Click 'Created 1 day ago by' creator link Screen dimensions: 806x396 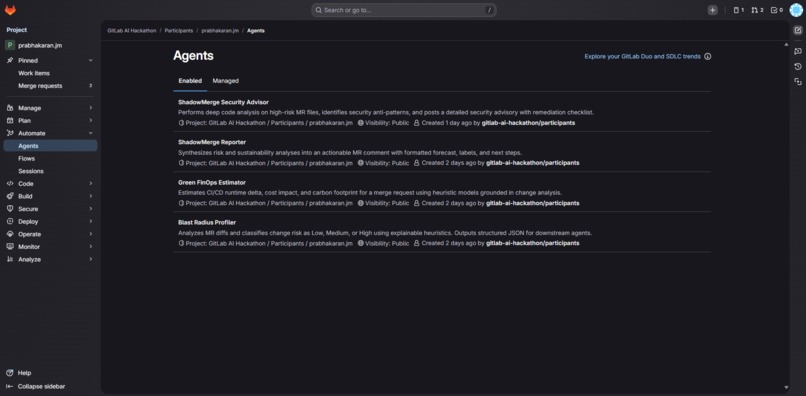(528, 123)
